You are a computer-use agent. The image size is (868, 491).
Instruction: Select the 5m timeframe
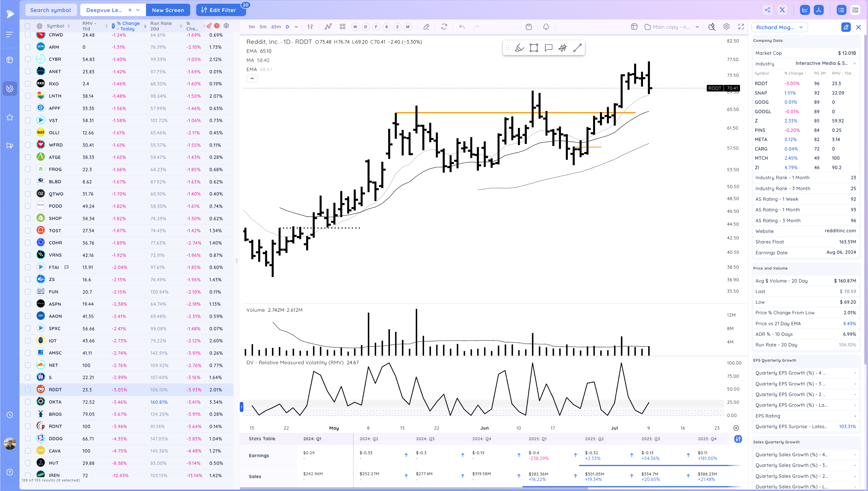pyautogui.click(x=263, y=27)
